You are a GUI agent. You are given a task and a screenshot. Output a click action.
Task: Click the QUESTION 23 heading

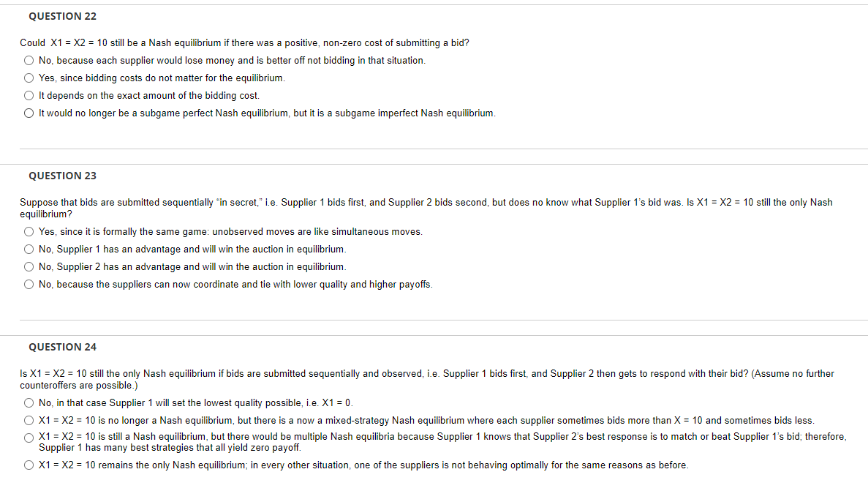[62, 176]
